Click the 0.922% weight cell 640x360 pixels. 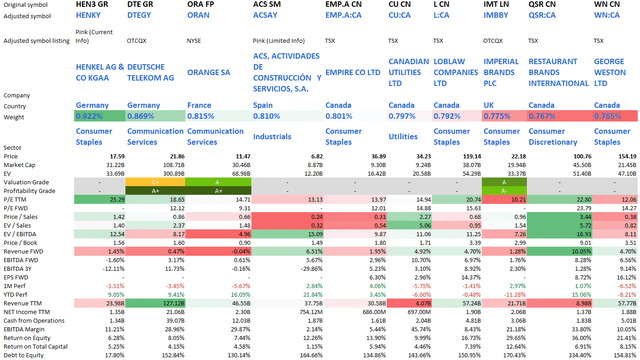tap(100, 116)
